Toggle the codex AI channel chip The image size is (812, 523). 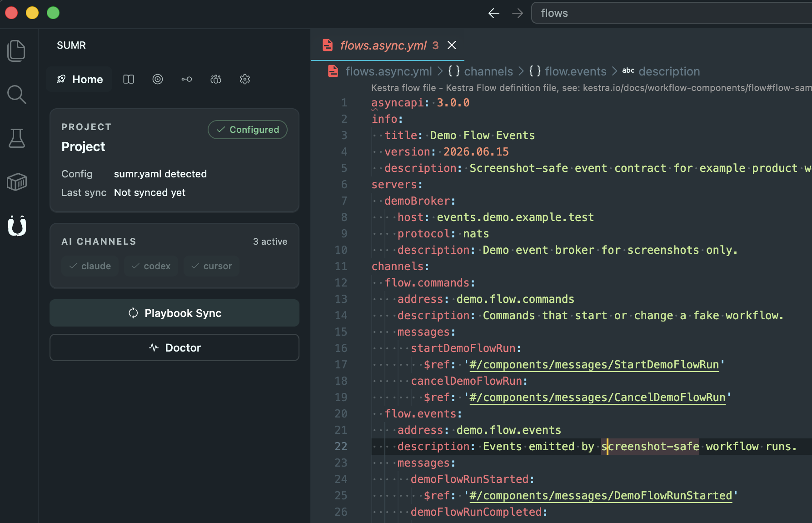point(151,266)
